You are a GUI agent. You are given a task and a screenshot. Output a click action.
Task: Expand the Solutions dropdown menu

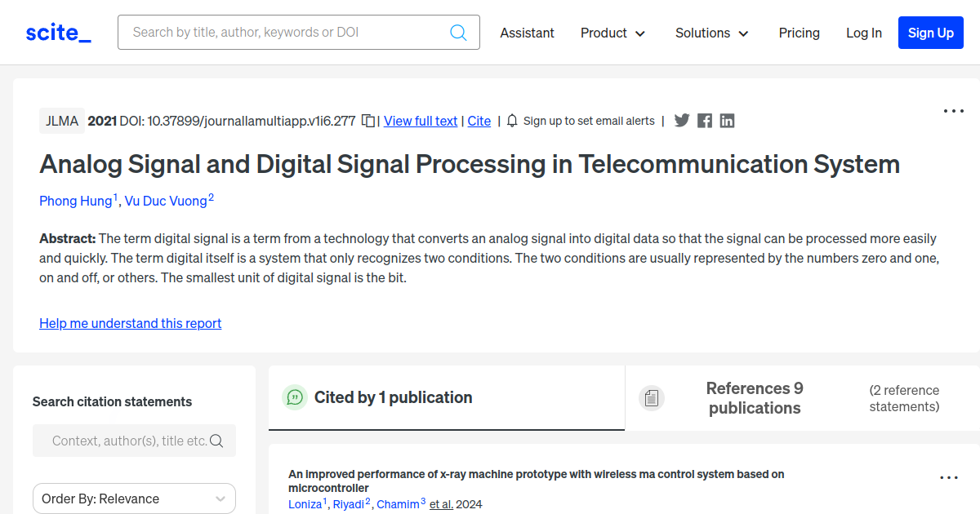[x=711, y=33]
